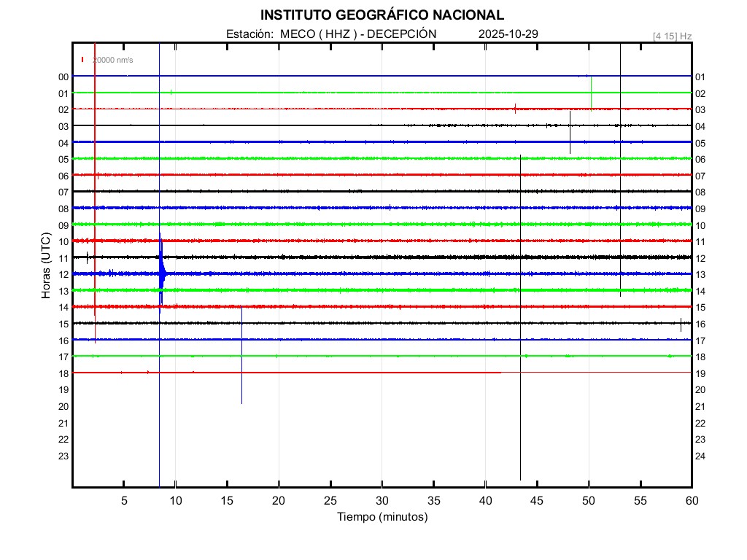Click the 60 minute tick label

tap(692, 501)
